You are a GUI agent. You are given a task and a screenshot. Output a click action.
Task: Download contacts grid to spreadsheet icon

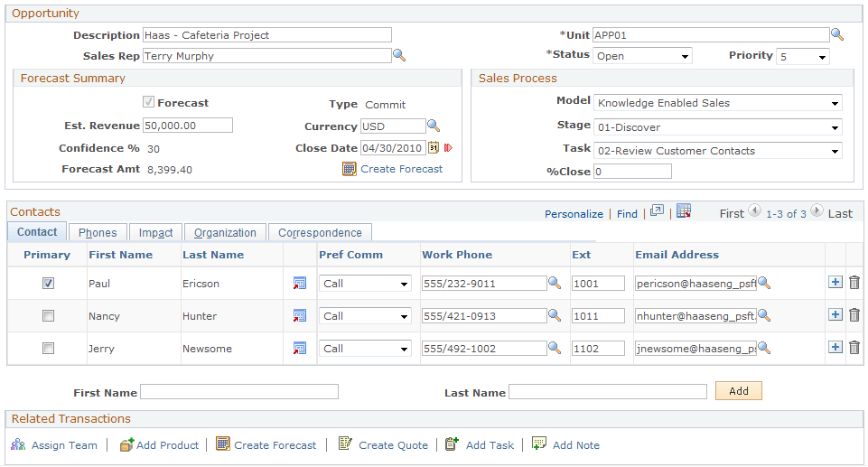click(x=684, y=210)
